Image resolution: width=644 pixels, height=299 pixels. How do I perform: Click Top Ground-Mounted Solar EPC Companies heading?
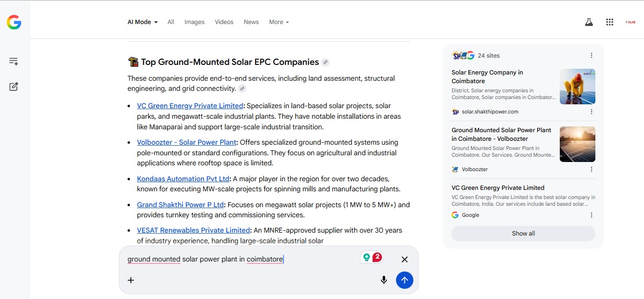coord(230,62)
